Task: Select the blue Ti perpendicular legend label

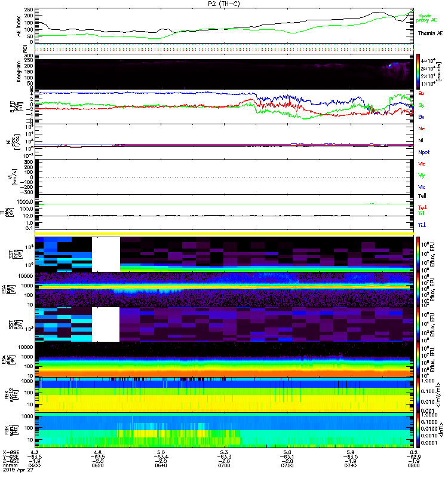Action: click(422, 225)
